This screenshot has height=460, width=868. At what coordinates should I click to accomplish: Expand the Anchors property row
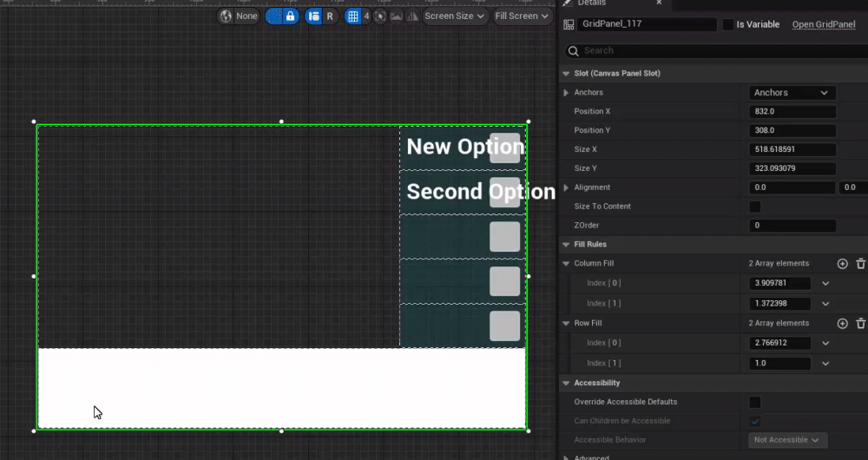(x=566, y=93)
